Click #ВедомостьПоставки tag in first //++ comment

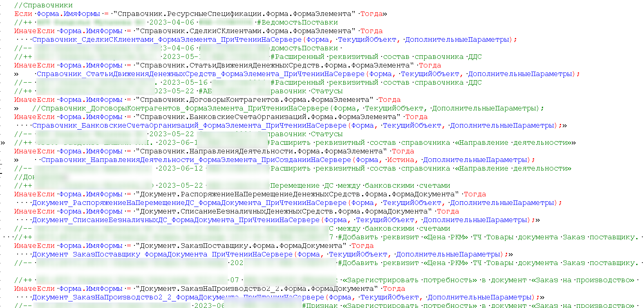(x=297, y=22)
